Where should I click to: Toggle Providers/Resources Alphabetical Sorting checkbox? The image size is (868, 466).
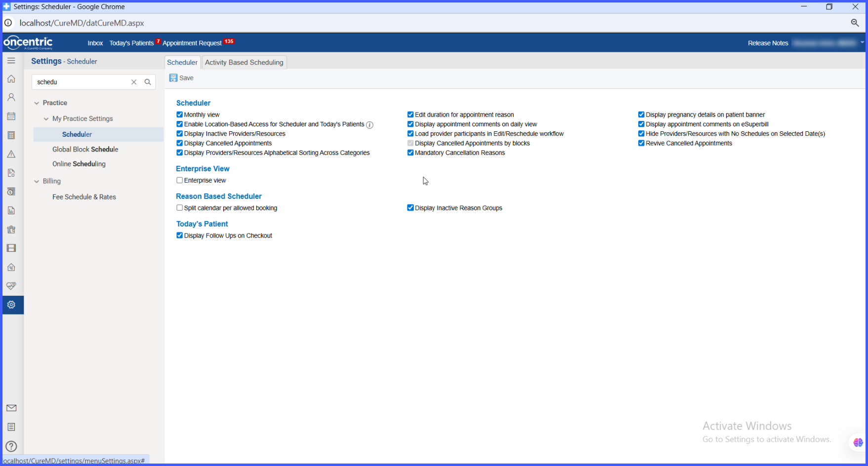click(180, 153)
